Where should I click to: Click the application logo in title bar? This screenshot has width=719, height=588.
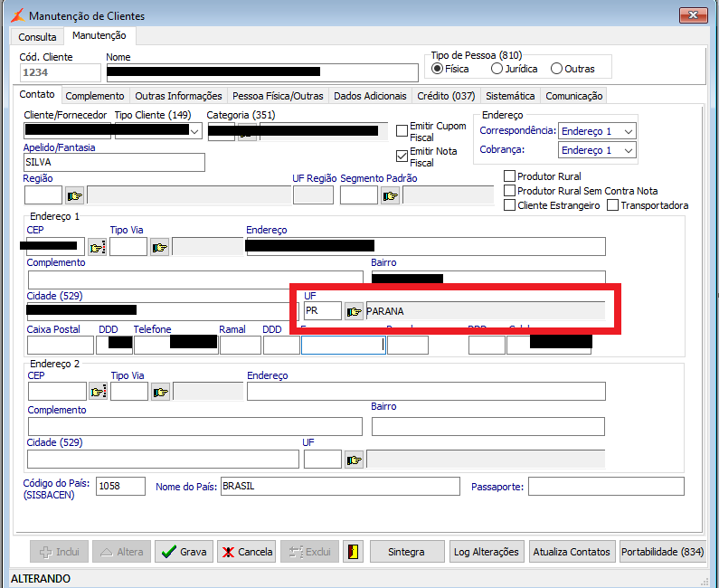[17, 15]
